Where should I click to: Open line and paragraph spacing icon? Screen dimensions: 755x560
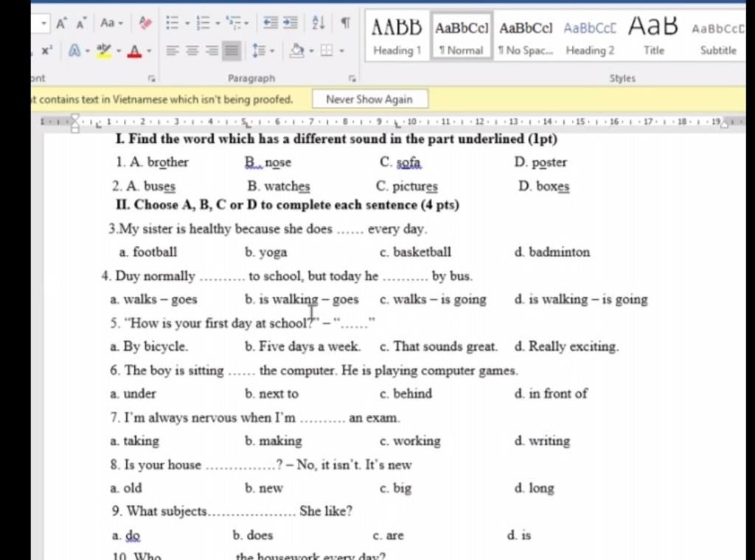tap(259, 50)
